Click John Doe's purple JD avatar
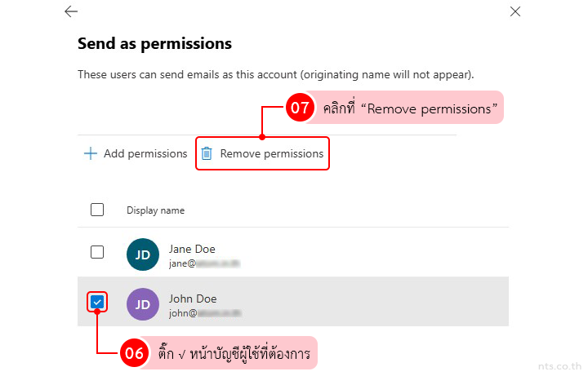Image resolution: width=588 pixels, height=376 pixels. 143,304
